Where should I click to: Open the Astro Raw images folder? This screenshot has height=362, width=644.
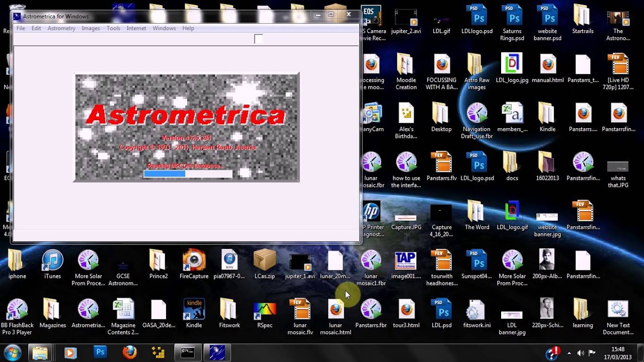(477, 72)
